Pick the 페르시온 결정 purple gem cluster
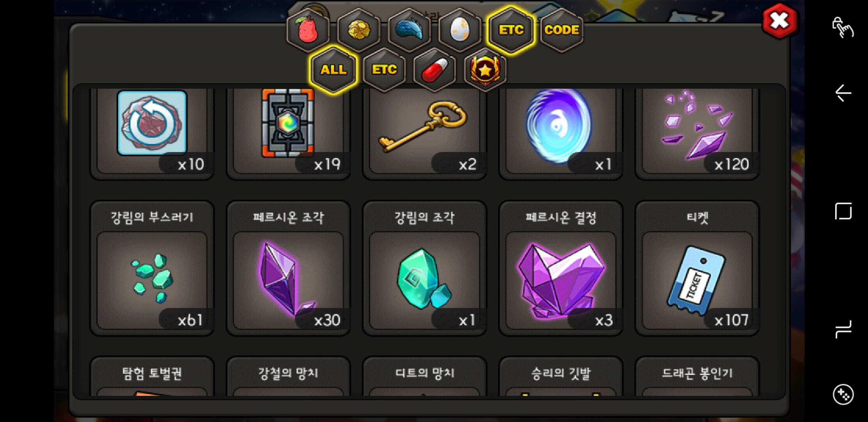Screen dimensions: 868x422 coord(561,268)
